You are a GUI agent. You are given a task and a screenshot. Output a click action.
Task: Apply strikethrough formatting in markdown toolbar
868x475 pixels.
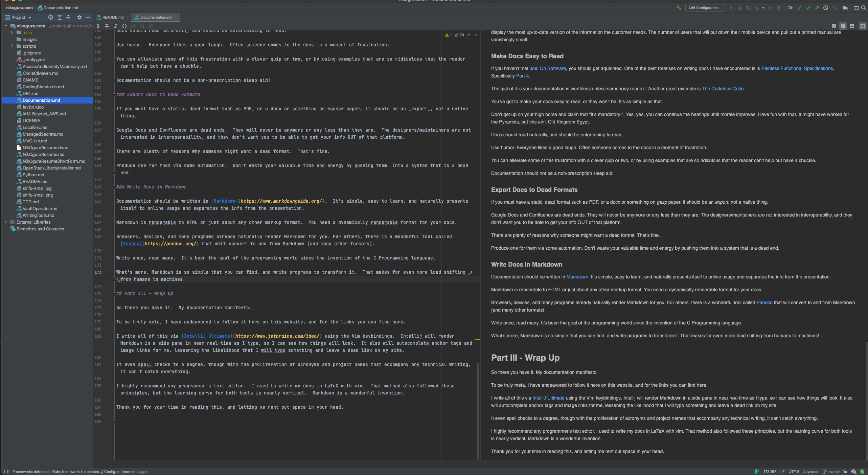tap(107, 26)
